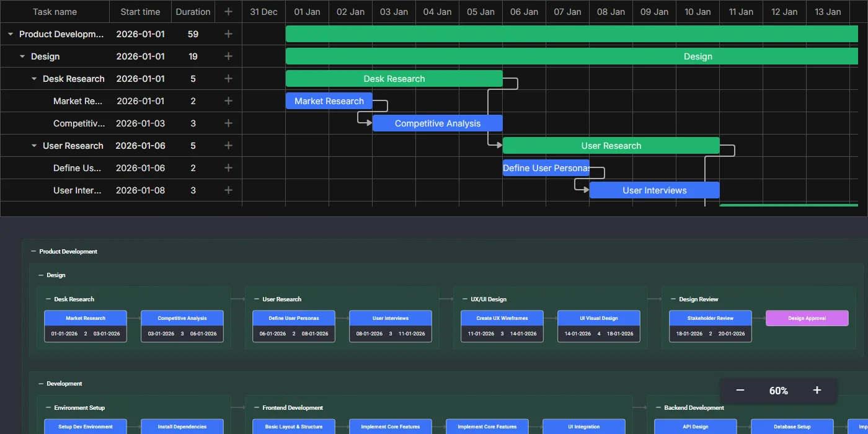Viewport: 868px width, 434px height.
Task: Collapse the Design Review group in the diagram
Action: pyautogui.click(x=673, y=299)
